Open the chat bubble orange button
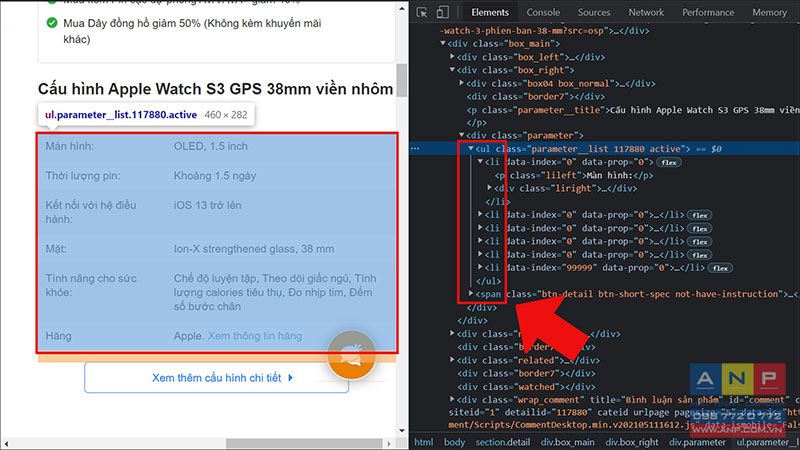800x450 pixels. click(x=352, y=355)
